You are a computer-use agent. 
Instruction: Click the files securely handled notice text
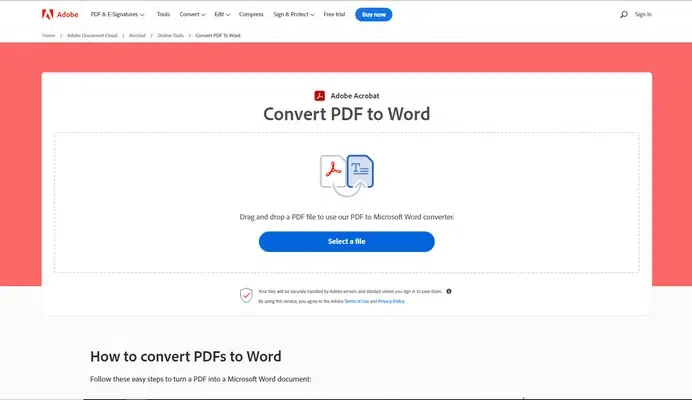pyautogui.click(x=350, y=291)
